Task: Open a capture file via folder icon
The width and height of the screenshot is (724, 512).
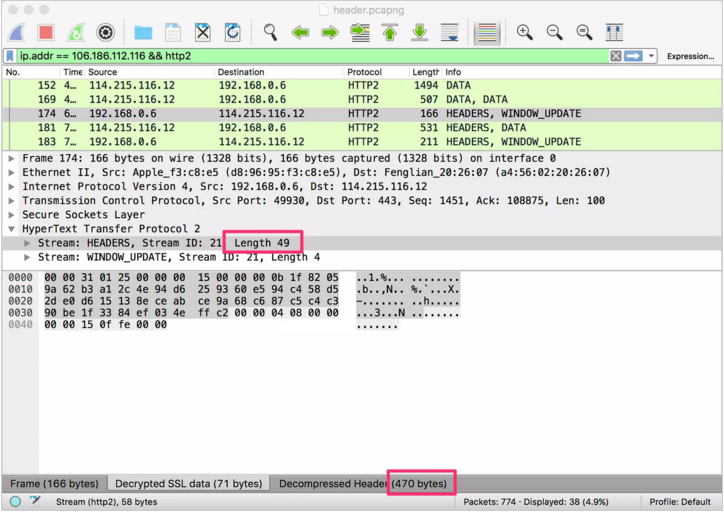Action: [x=143, y=33]
